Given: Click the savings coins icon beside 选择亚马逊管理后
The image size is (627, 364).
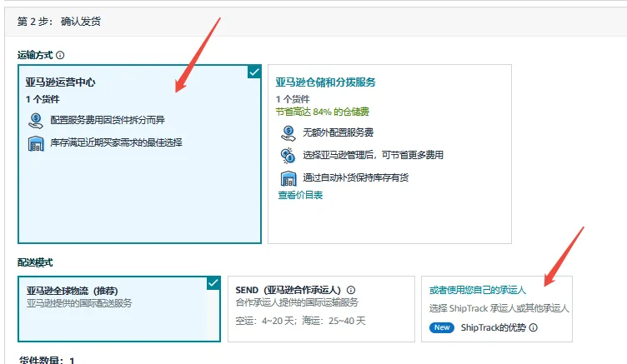Looking at the screenshot, I should [x=288, y=156].
